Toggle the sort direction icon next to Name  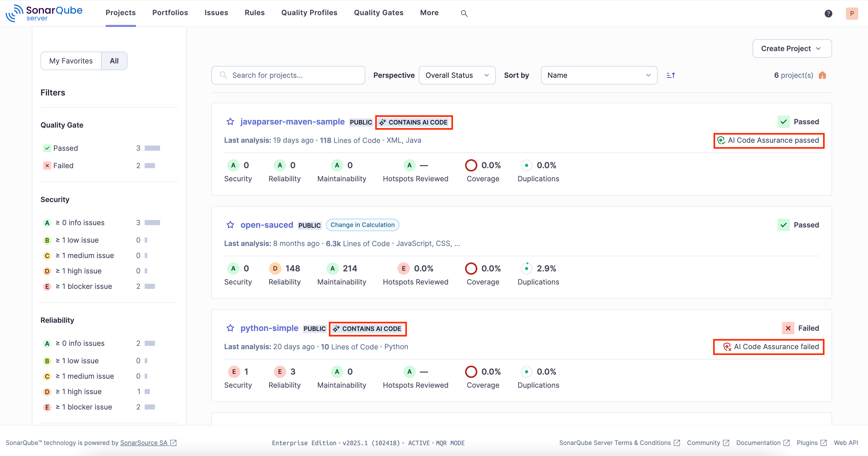point(670,75)
